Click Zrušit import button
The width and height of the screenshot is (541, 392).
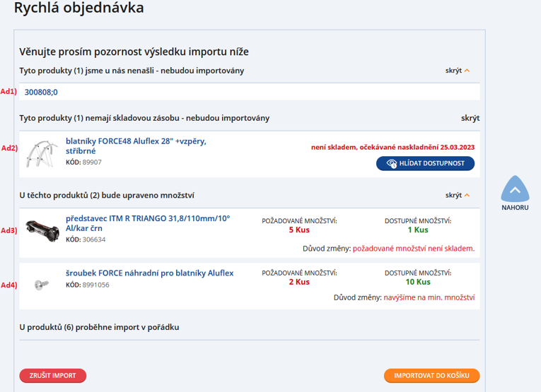tap(52, 376)
